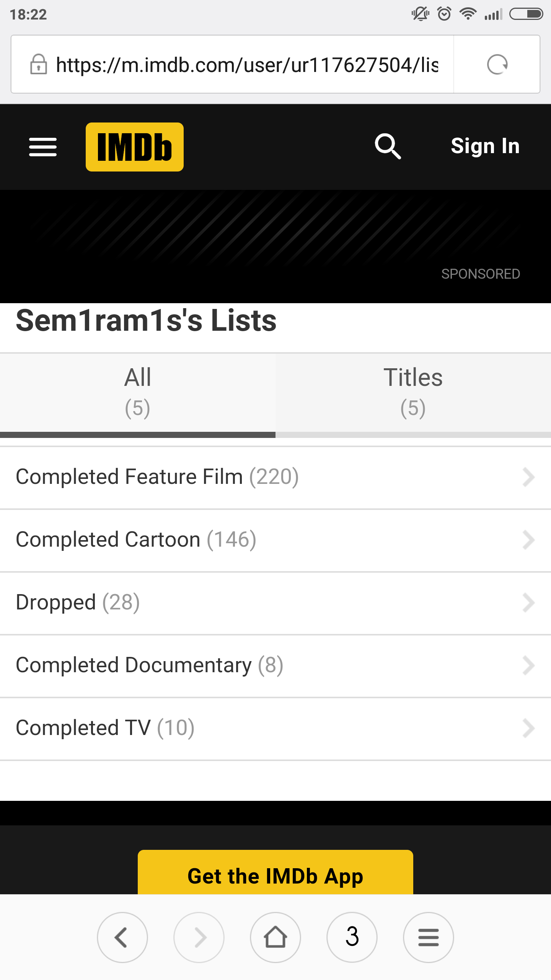Go back with browser back arrow
The width and height of the screenshot is (551, 980).
tap(122, 937)
